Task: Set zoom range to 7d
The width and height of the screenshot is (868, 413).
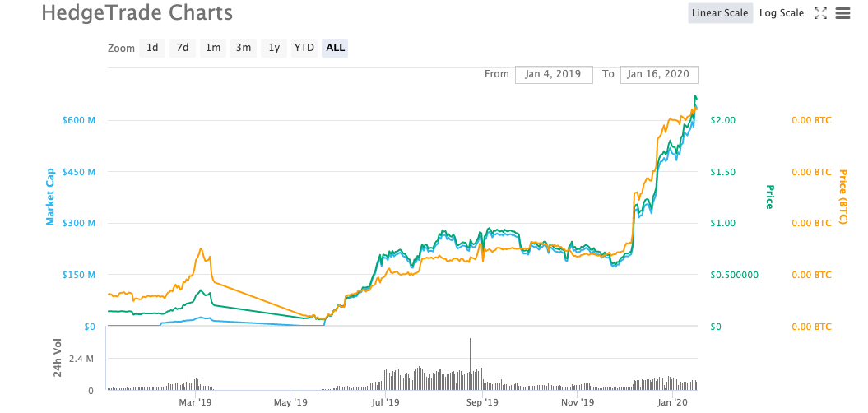Action: [x=182, y=48]
